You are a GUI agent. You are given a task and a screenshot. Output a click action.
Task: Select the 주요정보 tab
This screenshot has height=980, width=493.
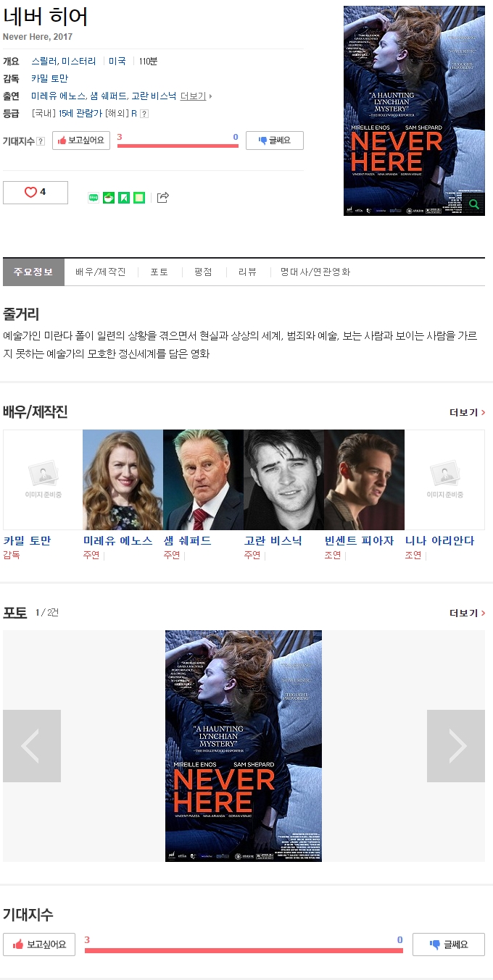coord(33,272)
